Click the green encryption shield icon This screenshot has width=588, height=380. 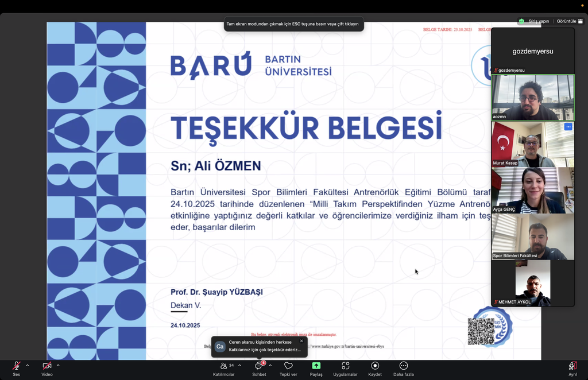point(521,21)
